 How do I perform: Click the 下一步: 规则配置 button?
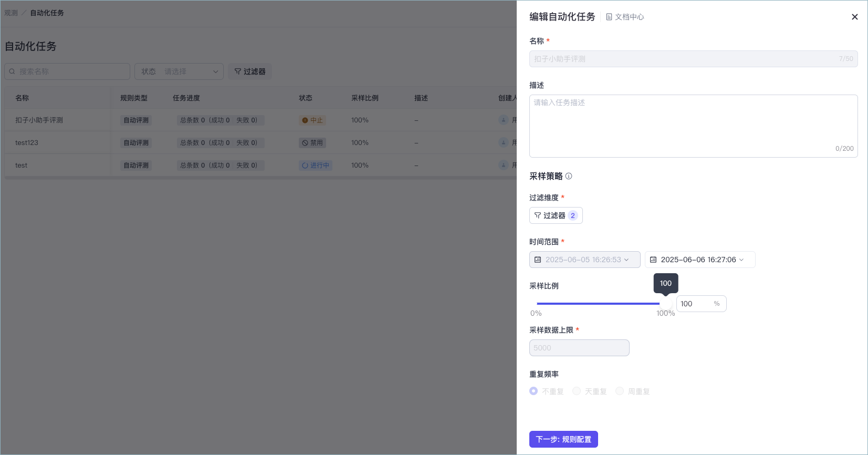(x=563, y=439)
